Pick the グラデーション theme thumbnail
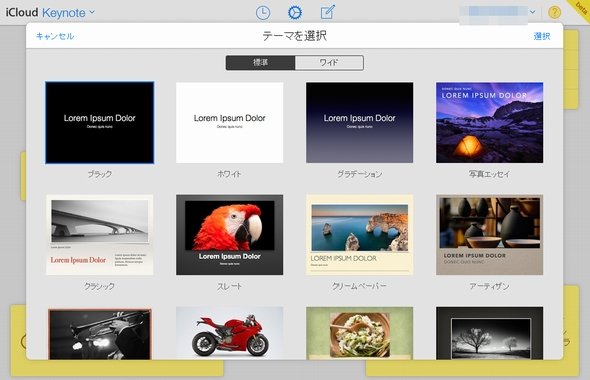Screen dimensions: 590x380 359,123
